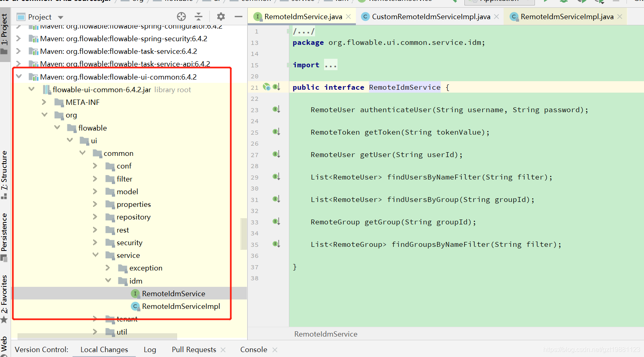Image resolution: width=644 pixels, height=357 pixels.
Task: Collapse the flowable folder
Action: 57,127
